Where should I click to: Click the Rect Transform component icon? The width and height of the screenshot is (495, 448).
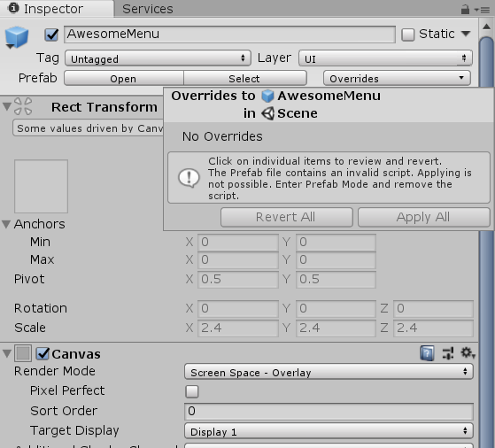click(23, 106)
